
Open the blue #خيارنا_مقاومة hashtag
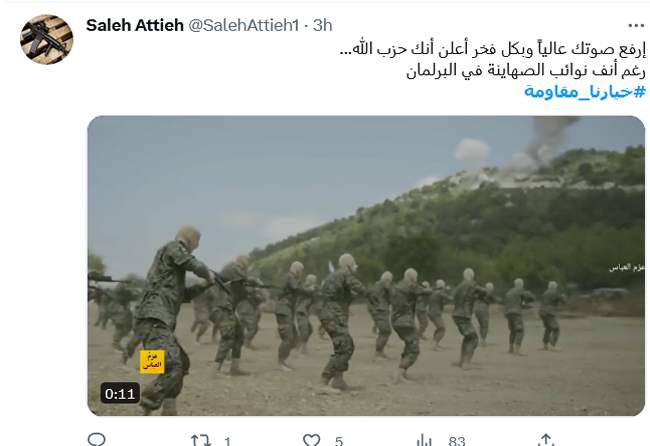(x=585, y=91)
